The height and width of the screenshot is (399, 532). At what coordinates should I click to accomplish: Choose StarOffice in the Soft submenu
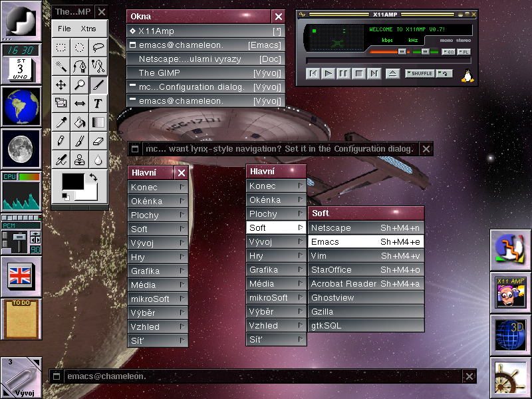pyautogui.click(x=366, y=270)
